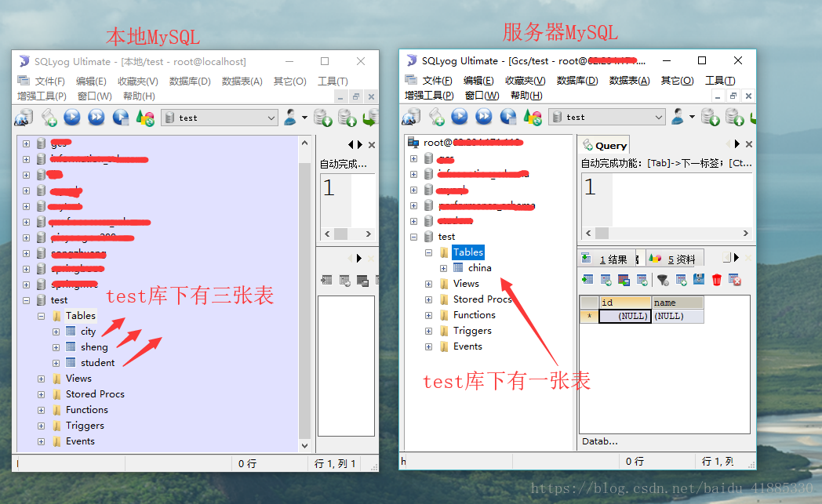Screen dimensions: 822x504
Task: Open user manager icon in Gcs window
Action: coord(678,116)
